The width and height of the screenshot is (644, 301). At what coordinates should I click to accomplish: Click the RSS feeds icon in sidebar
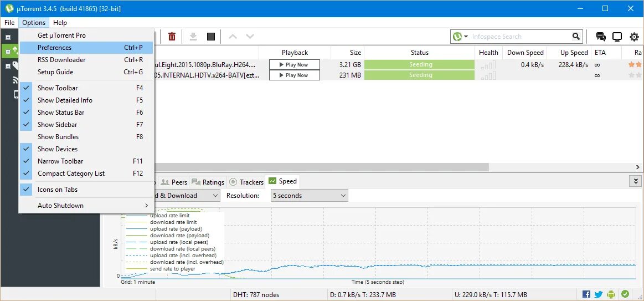coord(16,80)
